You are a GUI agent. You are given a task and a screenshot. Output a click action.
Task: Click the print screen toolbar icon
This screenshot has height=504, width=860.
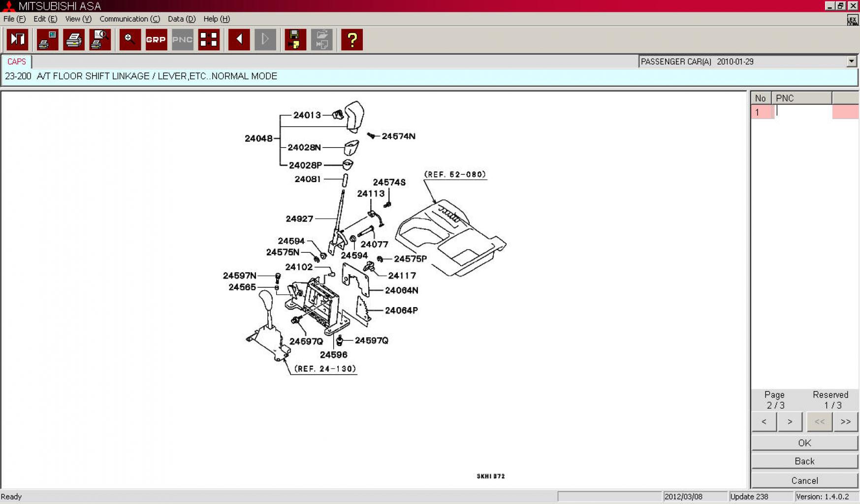tap(48, 39)
